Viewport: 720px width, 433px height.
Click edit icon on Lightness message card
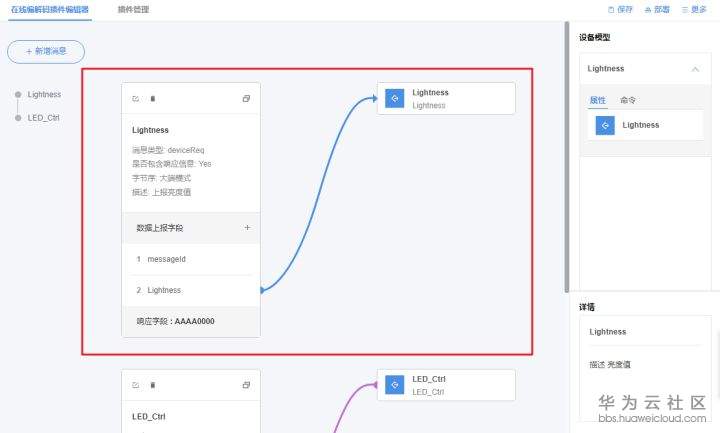pos(136,99)
